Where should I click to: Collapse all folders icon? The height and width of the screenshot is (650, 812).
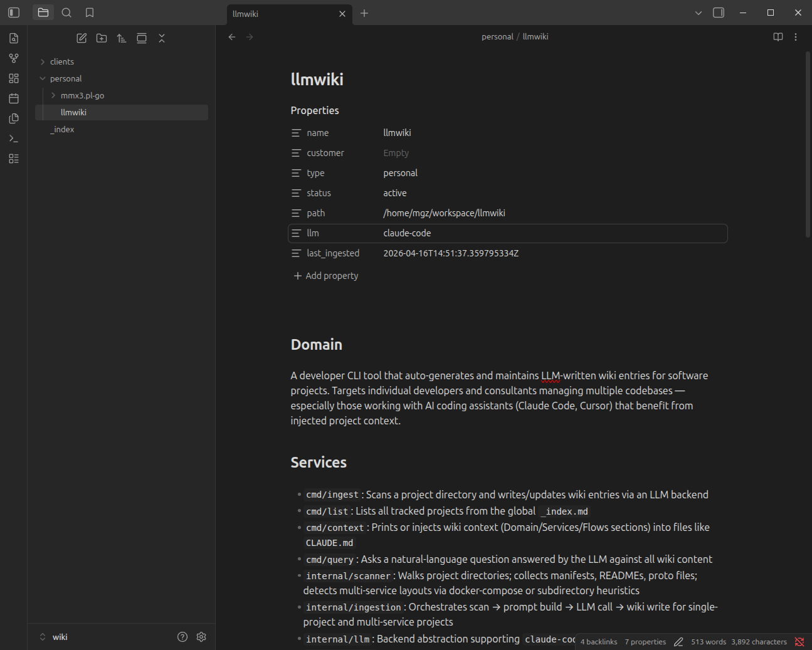[162, 38]
